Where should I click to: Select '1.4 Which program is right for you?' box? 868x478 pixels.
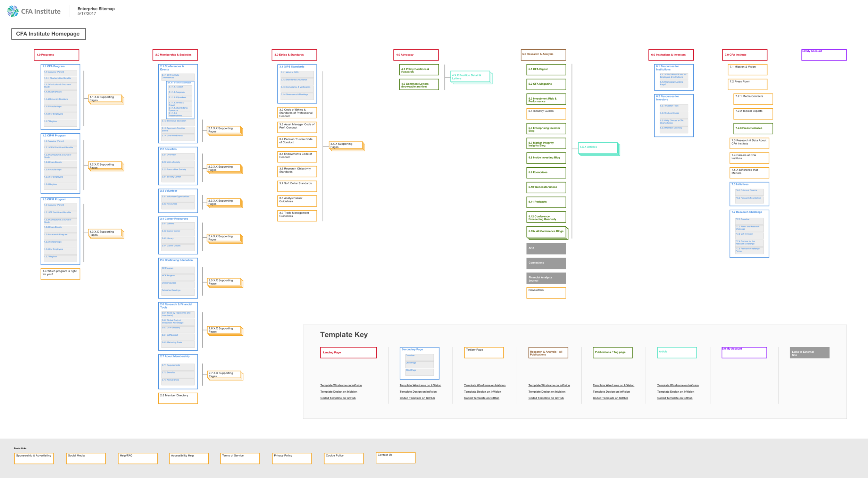60,274
